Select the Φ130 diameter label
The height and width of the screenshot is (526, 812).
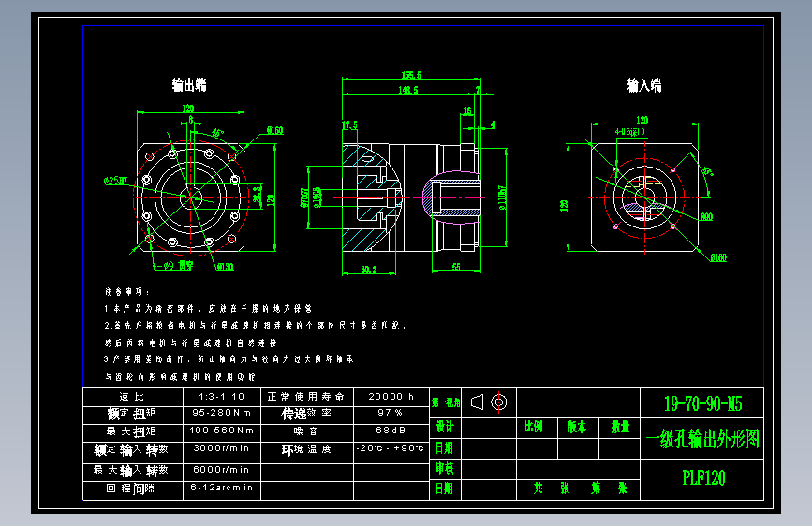click(x=225, y=267)
